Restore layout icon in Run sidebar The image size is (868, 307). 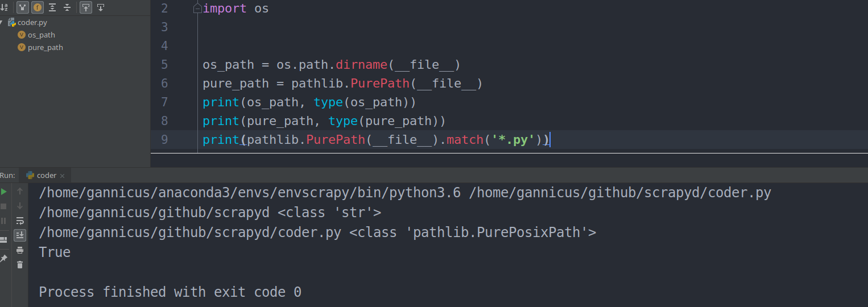(x=3, y=240)
